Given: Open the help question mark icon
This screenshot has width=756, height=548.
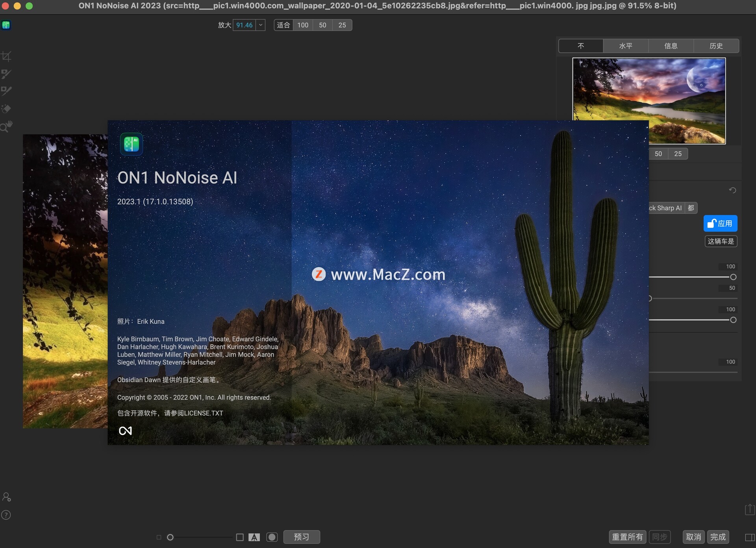Looking at the screenshot, I should pos(6,515).
